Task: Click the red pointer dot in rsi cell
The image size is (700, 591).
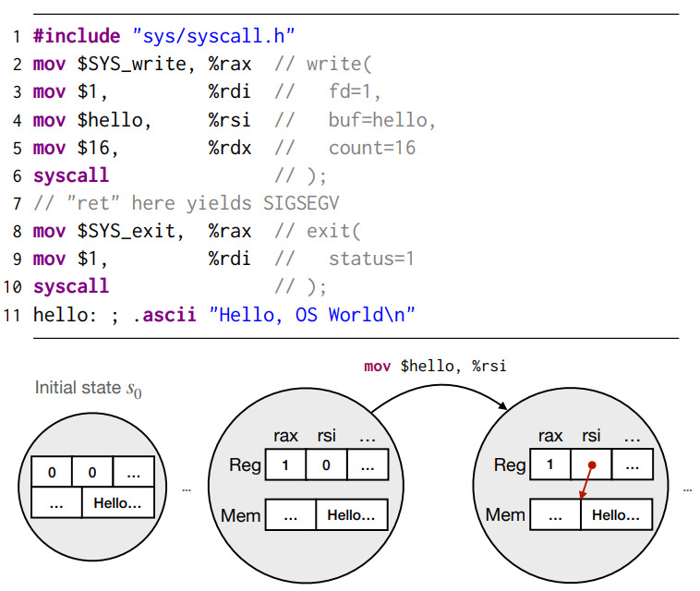Action: (592, 464)
